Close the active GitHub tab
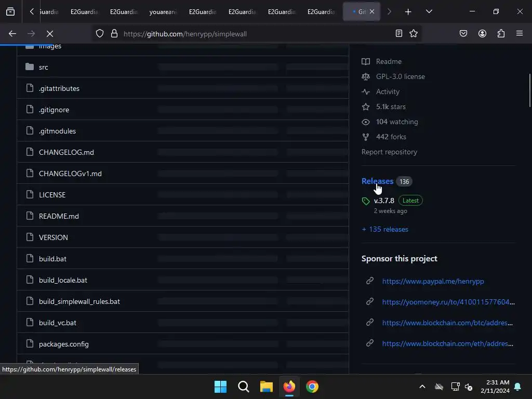The image size is (532, 399). click(x=372, y=11)
